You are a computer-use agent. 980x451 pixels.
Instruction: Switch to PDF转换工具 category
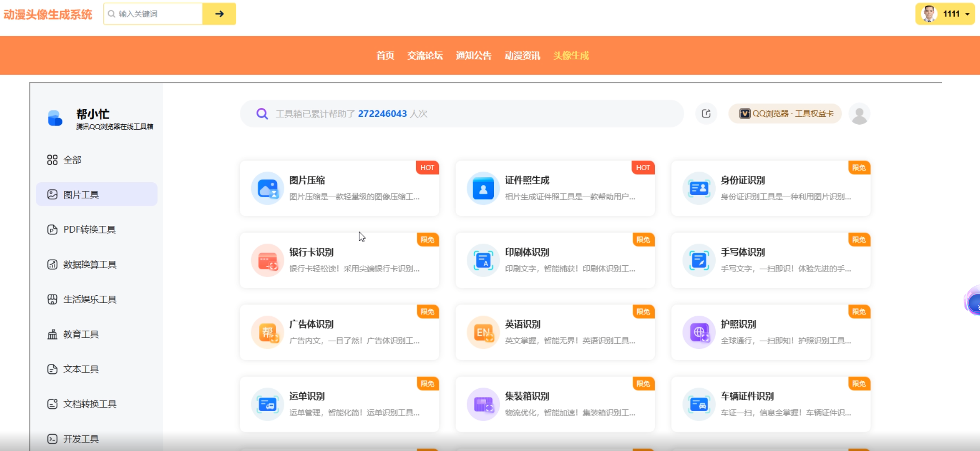click(89, 230)
